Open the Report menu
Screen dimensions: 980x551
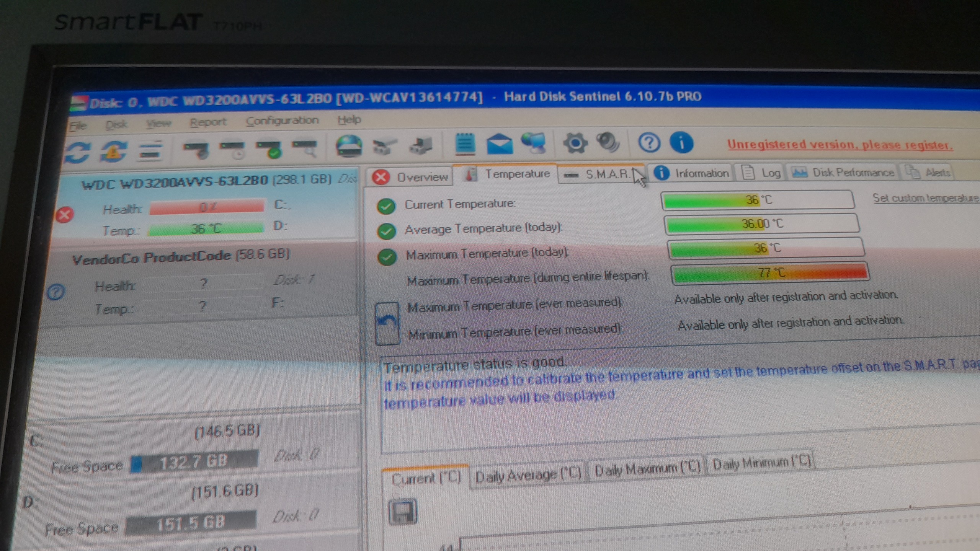tap(208, 122)
